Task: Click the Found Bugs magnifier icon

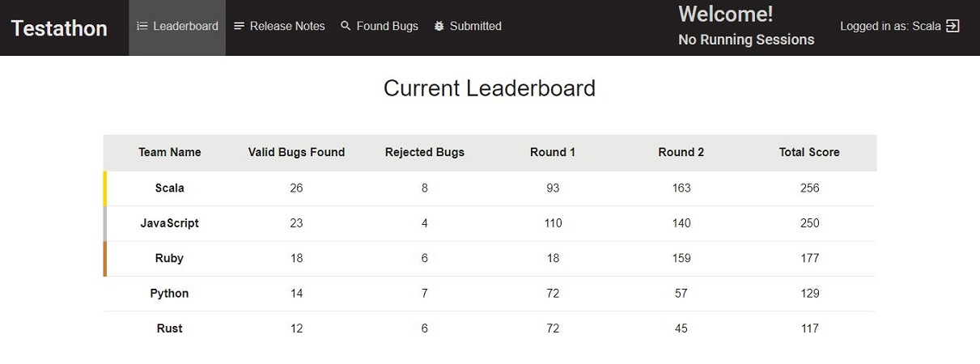Action: 346,26
